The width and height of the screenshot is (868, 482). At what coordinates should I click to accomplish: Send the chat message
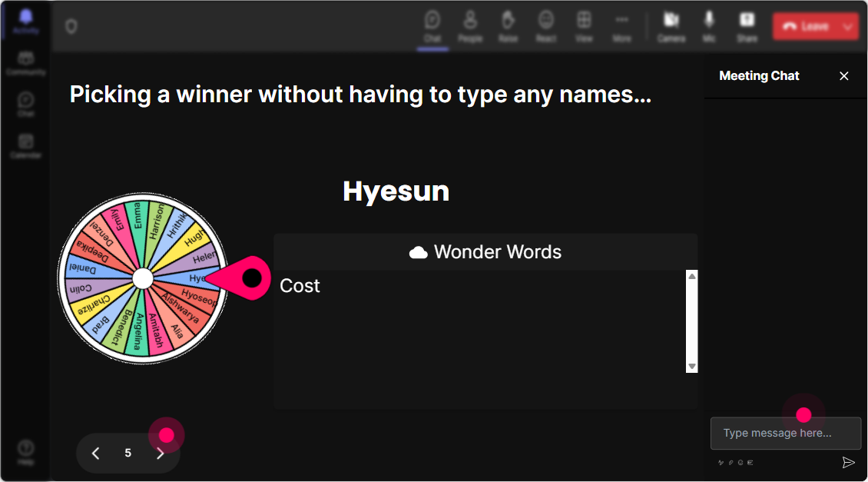coord(848,462)
